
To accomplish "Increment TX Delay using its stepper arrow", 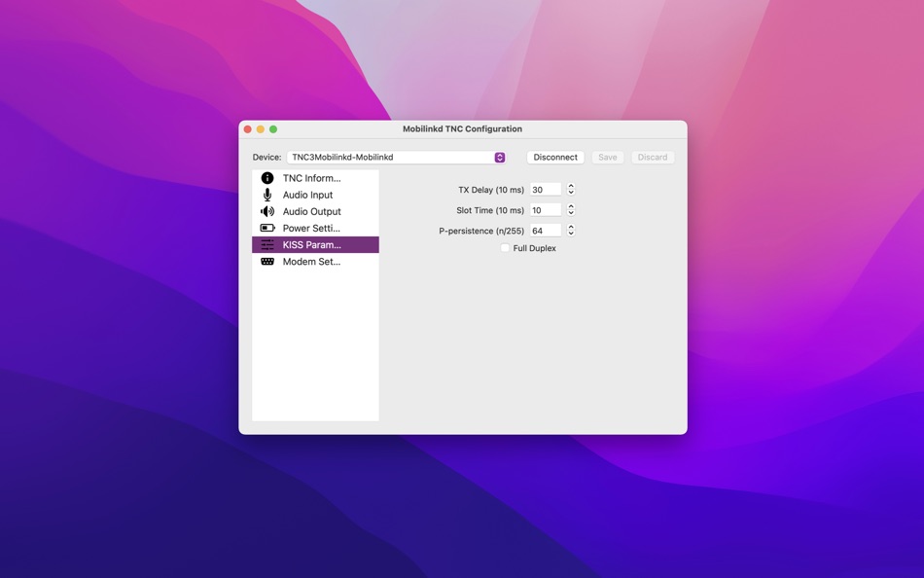I will point(571,186).
